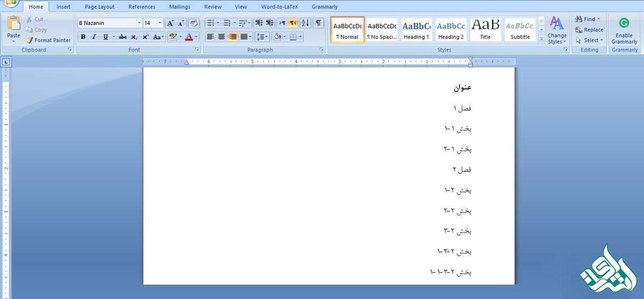Clear formatting with the eraser icon
The image size is (644, 299).
pyautogui.click(x=194, y=23)
